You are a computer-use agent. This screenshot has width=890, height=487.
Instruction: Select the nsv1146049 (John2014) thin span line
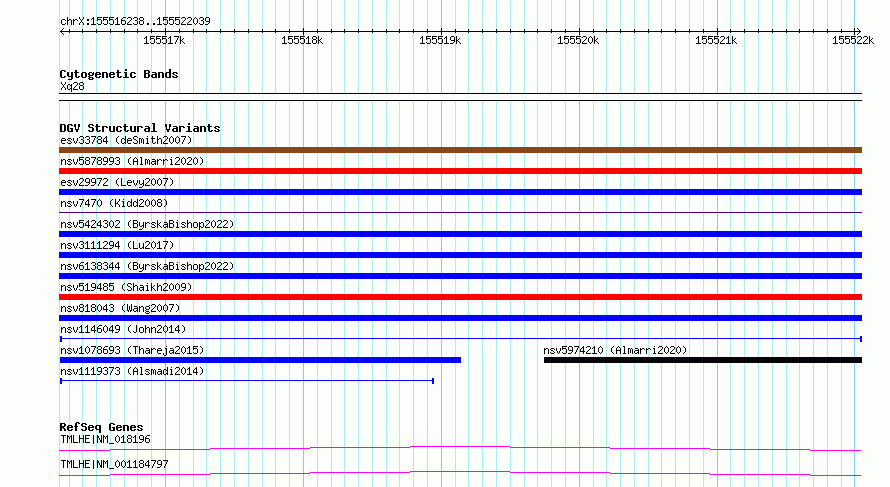coord(460,339)
